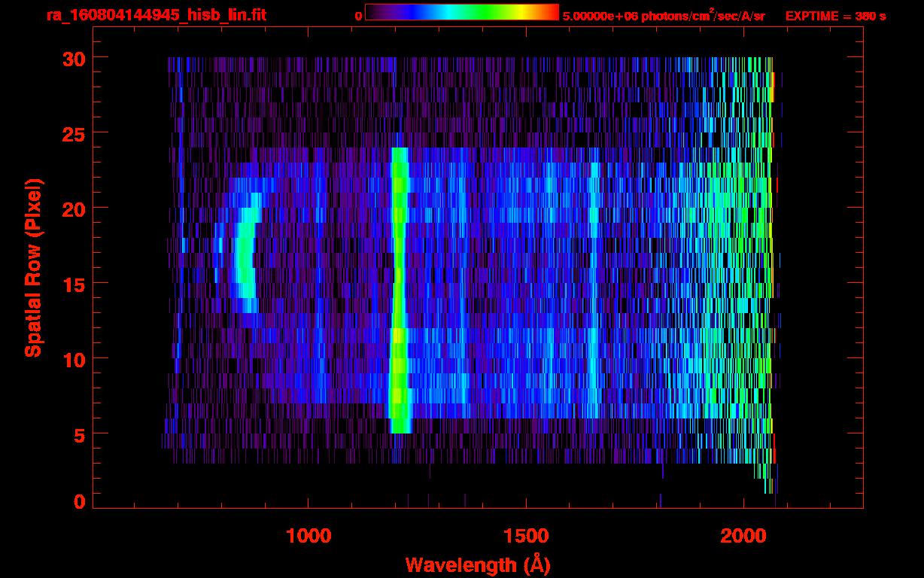Click the 5.00000e+06 photons colorbar maximum label
This screenshot has height=578, width=924.
pyautogui.click(x=664, y=16)
